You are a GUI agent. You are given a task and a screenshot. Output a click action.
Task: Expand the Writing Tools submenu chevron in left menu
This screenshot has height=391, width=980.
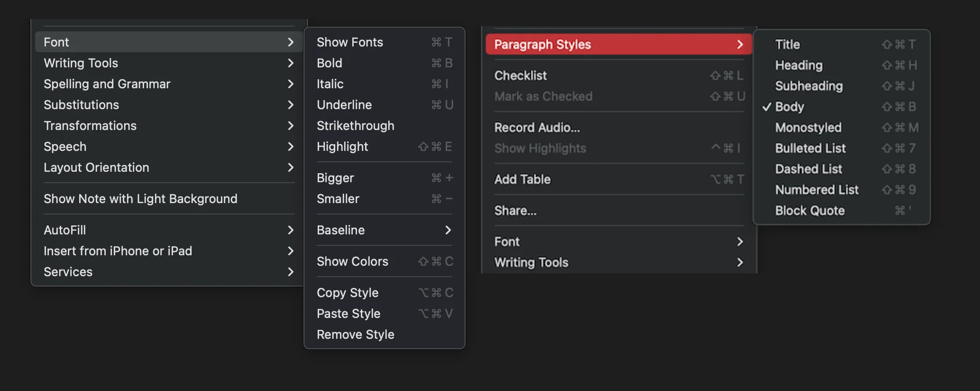(291, 63)
